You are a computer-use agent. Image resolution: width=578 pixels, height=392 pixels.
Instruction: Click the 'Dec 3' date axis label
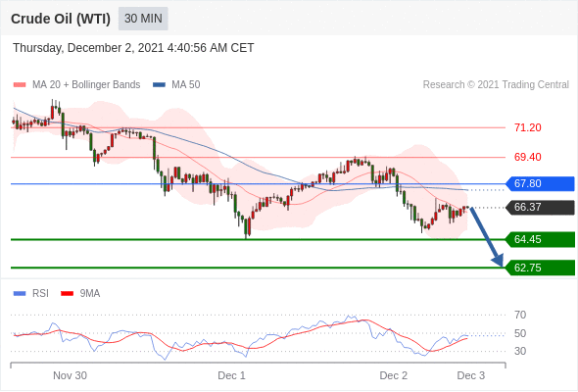pyautogui.click(x=471, y=375)
